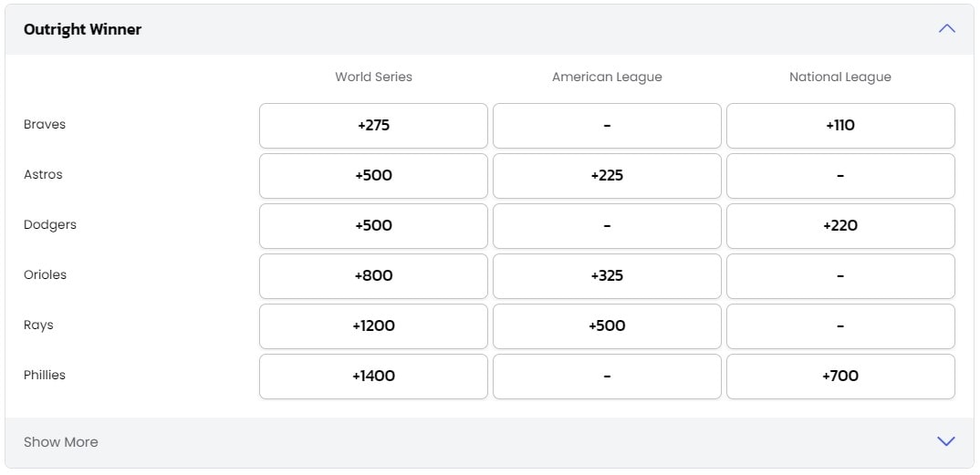The image size is (980, 475).
Task: Choose Dodgers World Series +500 odds
Action: point(374,225)
